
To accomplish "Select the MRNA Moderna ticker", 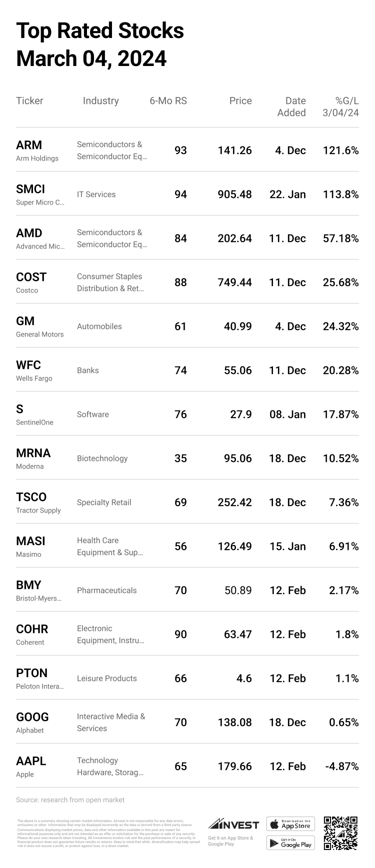I will pos(33,453).
